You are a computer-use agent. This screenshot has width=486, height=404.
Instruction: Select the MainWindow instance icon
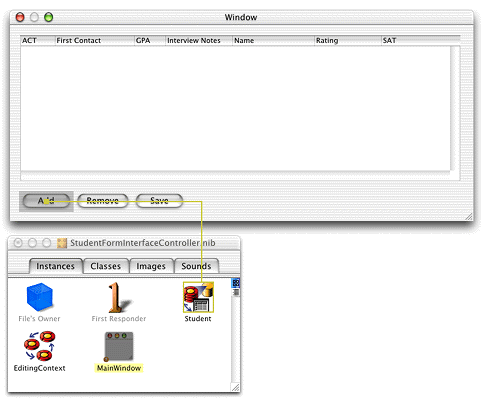[x=119, y=347]
